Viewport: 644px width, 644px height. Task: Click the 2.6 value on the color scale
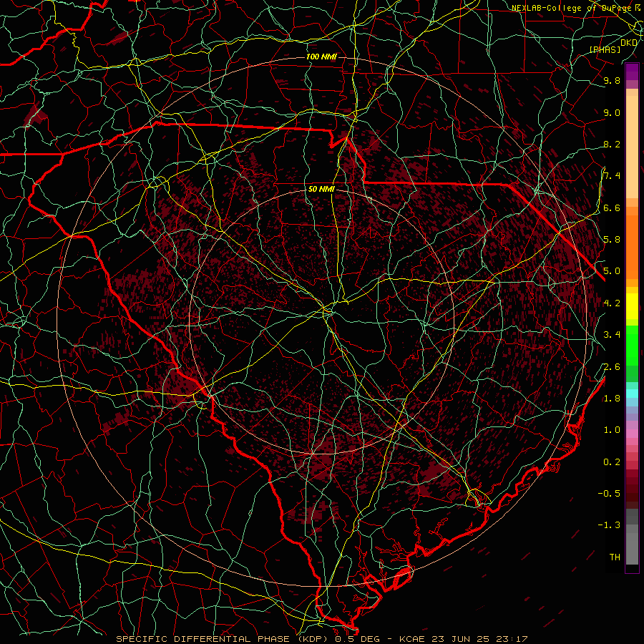612,367
